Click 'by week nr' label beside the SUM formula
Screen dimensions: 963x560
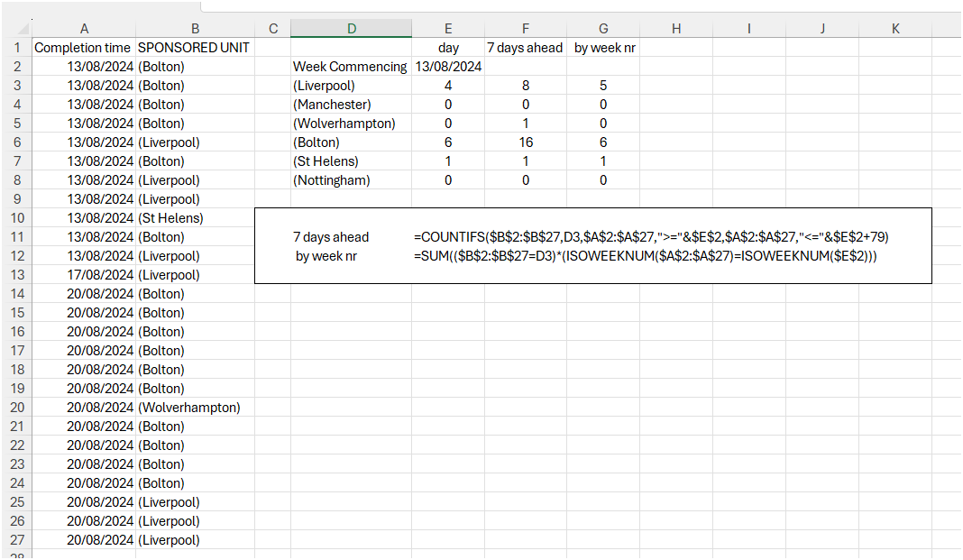pyautogui.click(x=326, y=256)
